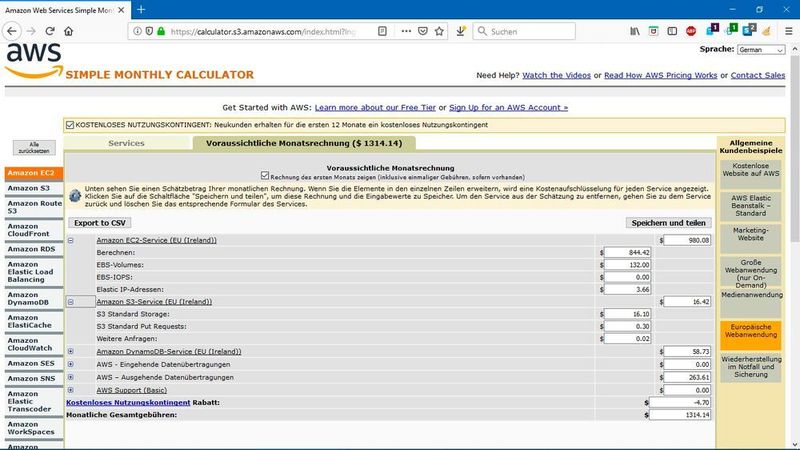Image resolution: width=800 pixels, height=450 pixels.
Task: Open Learn more about our Free Tier link
Action: [375, 108]
